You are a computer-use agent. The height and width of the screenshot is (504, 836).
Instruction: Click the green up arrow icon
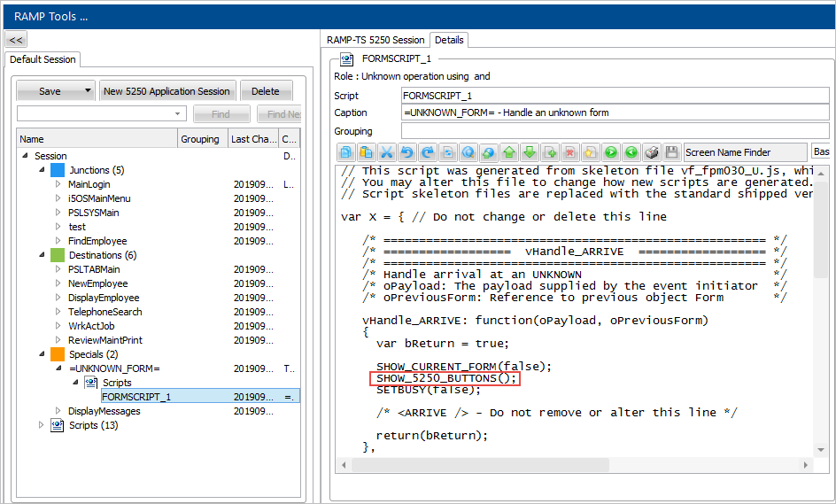tap(509, 152)
